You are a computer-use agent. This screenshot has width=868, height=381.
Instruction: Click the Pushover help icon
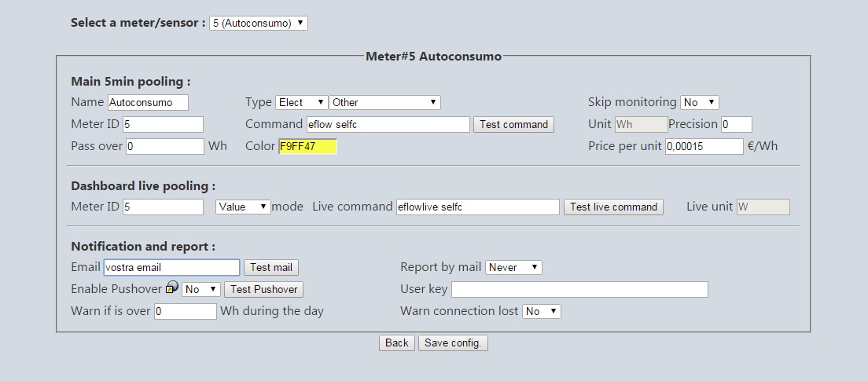(x=172, y=287)
